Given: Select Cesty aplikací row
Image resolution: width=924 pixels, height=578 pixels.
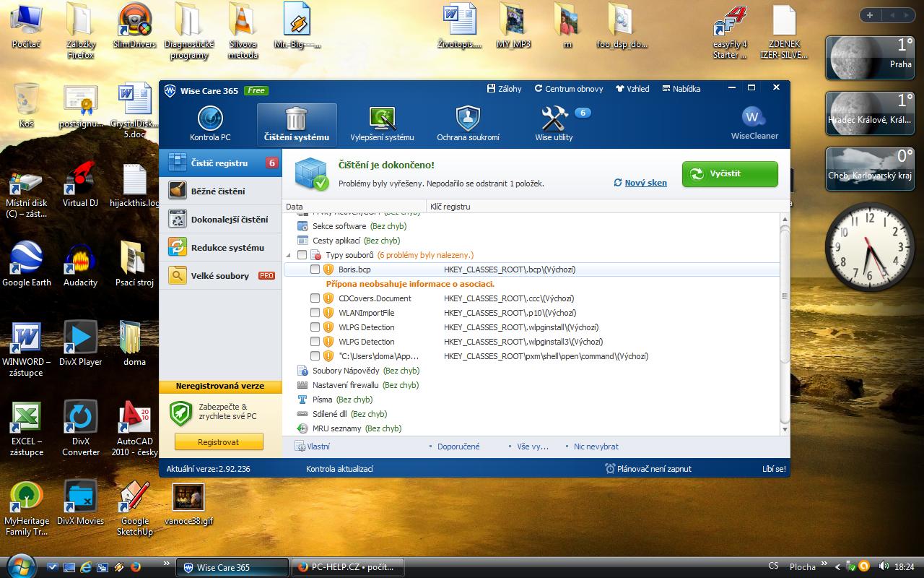Looking at the screenshot, I should 533,241.
